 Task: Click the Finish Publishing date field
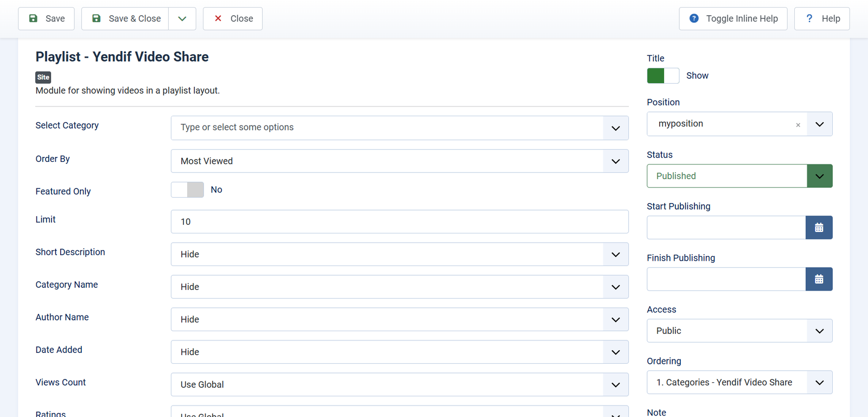coord(726,279)
